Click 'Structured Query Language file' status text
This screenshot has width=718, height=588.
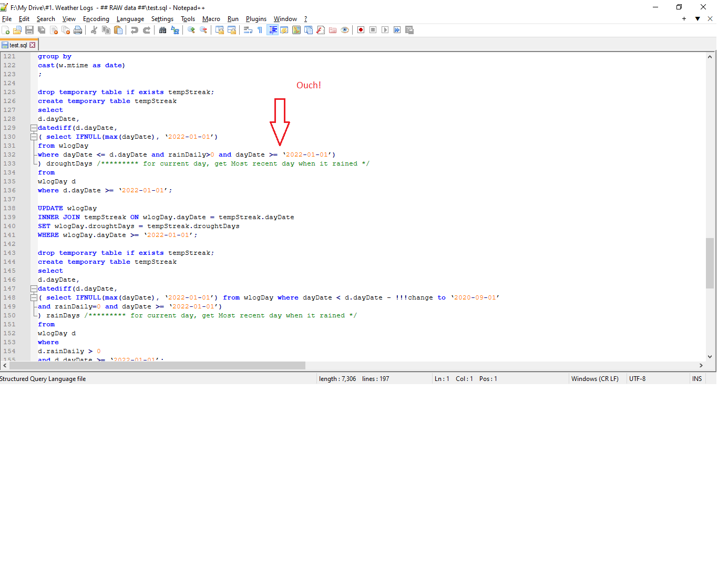43,379
